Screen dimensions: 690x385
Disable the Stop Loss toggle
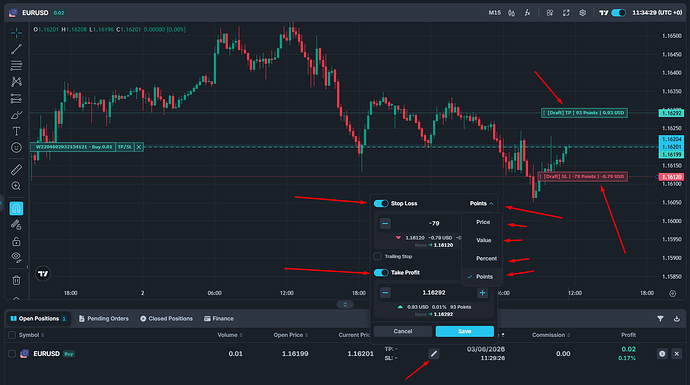click(x=381, y=203)
